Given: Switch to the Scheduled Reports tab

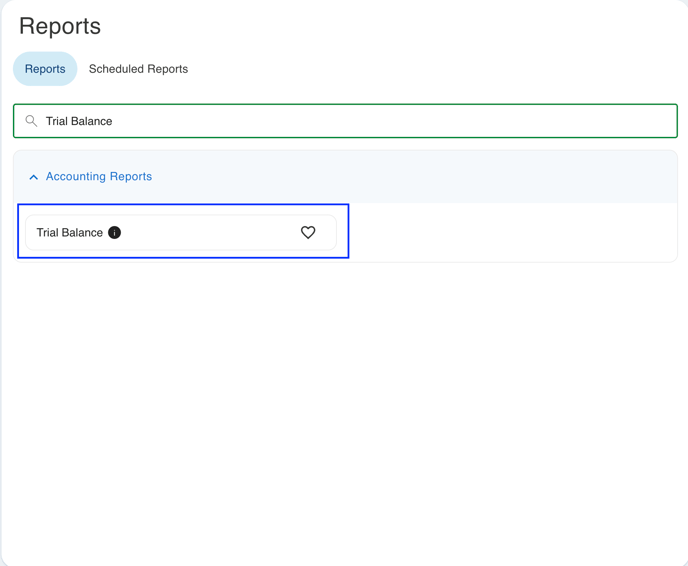Looking at the screenshot, I should tap(138, 69).
